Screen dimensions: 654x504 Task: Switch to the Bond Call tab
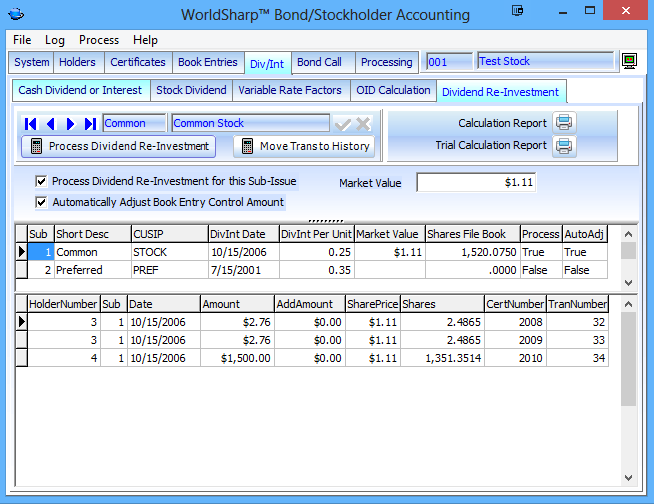(319, 62)
